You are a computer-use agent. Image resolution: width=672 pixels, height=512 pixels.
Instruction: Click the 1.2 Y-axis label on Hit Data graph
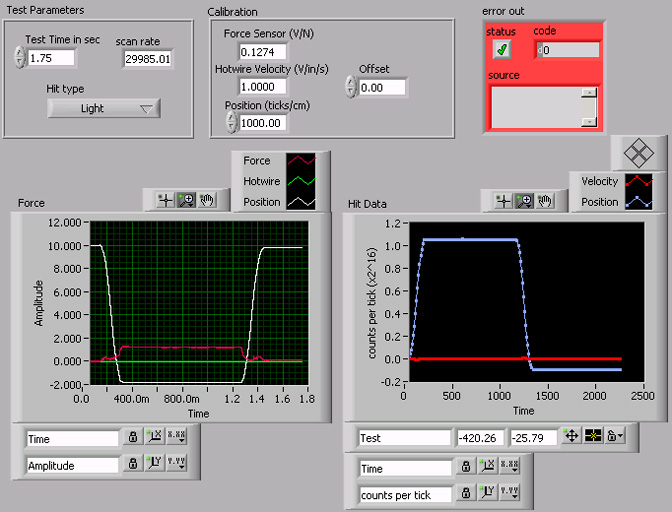[x=392, y=223]
